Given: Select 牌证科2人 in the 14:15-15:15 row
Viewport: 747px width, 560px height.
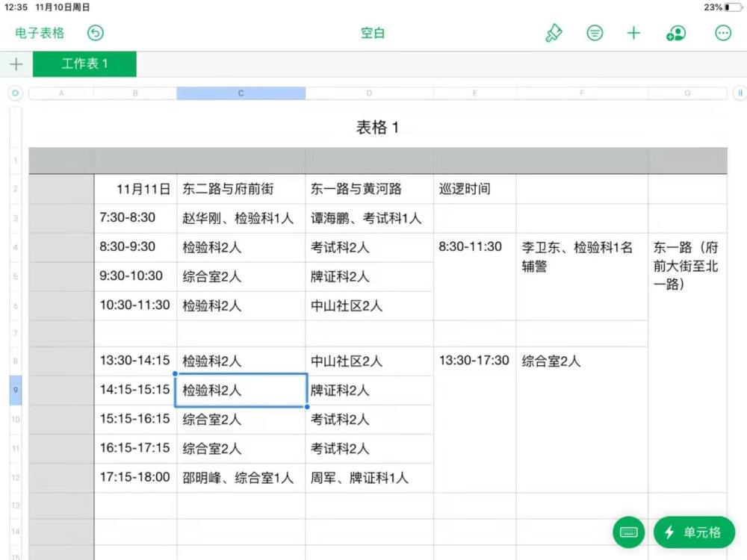Looking at the screenshot, I should tap(369, 390).
